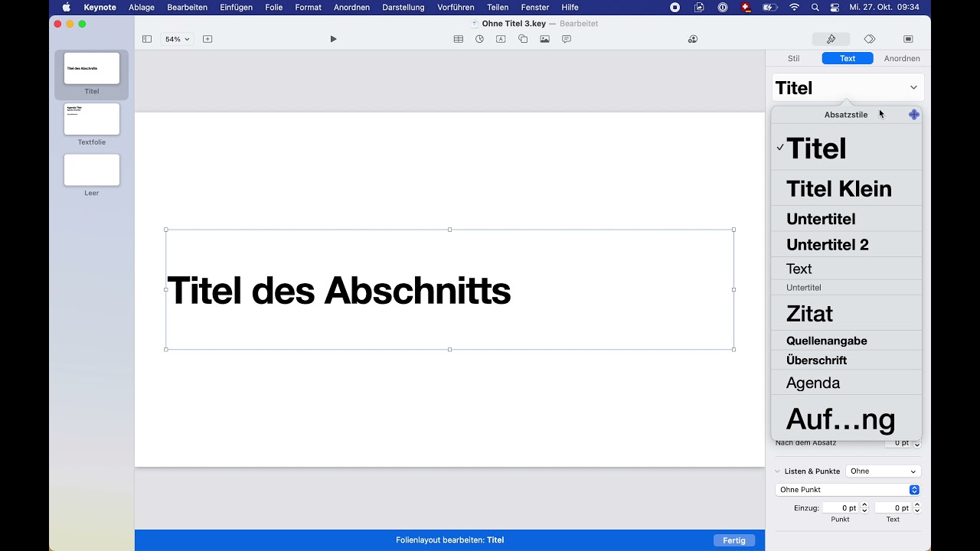
Task: Open the Ablage menu
Action: 142,7
